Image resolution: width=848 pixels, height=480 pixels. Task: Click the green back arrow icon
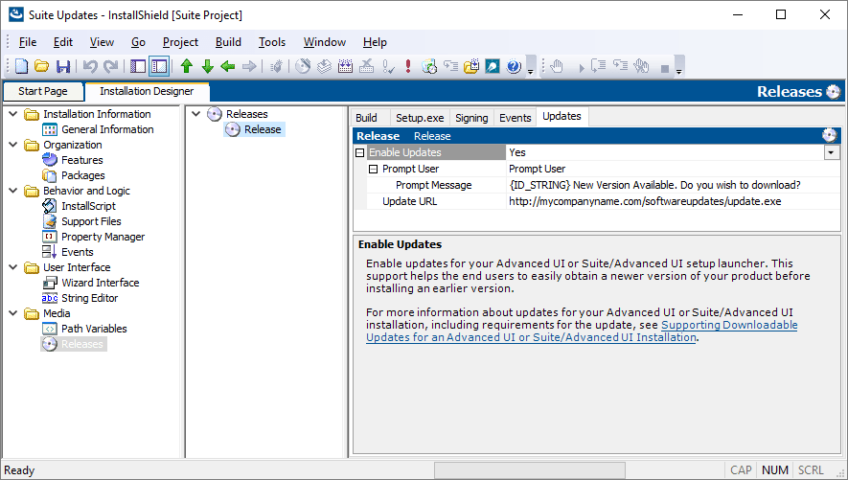point(228,67)
